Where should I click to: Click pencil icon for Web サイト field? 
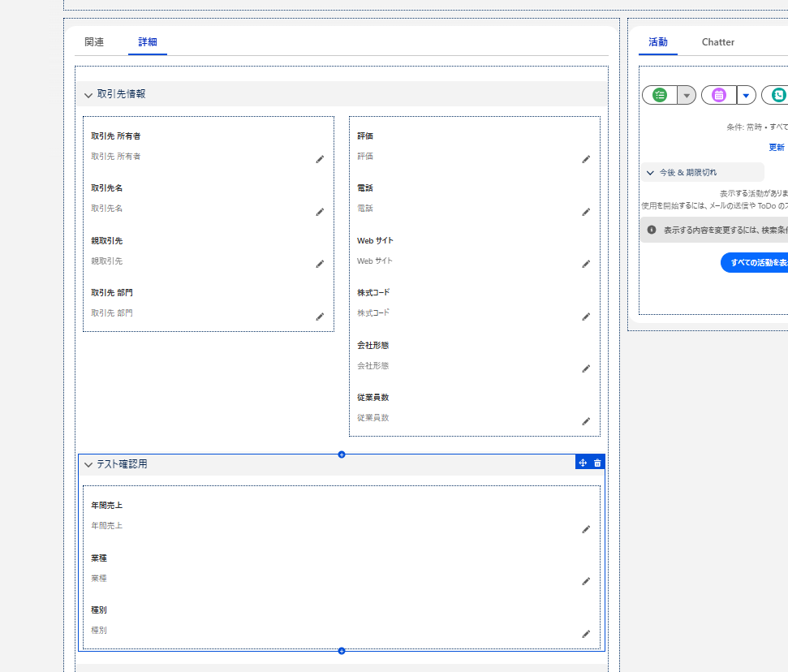[586, 264]
